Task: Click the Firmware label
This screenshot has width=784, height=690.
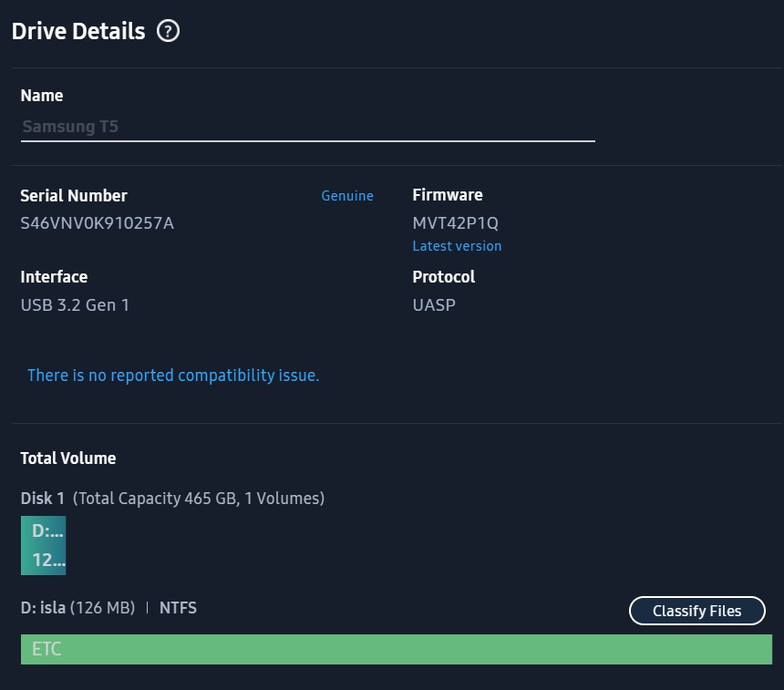Action: click(x=448, y=195)
